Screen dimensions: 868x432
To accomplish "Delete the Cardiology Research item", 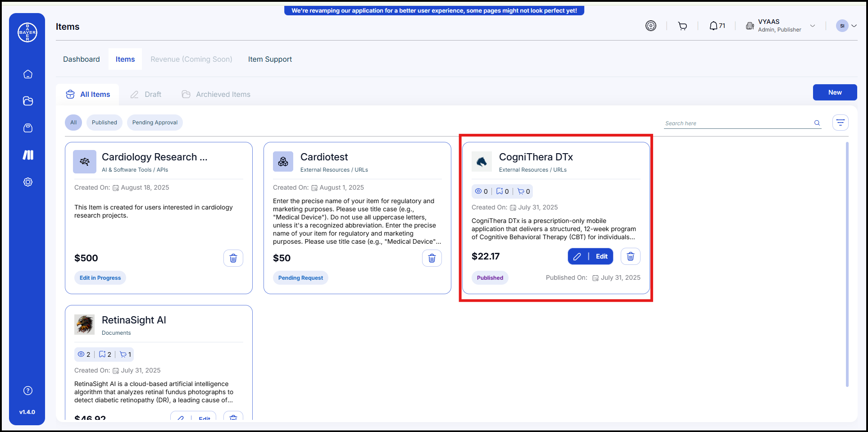I will pyautogui.click(x=233, y=258).
